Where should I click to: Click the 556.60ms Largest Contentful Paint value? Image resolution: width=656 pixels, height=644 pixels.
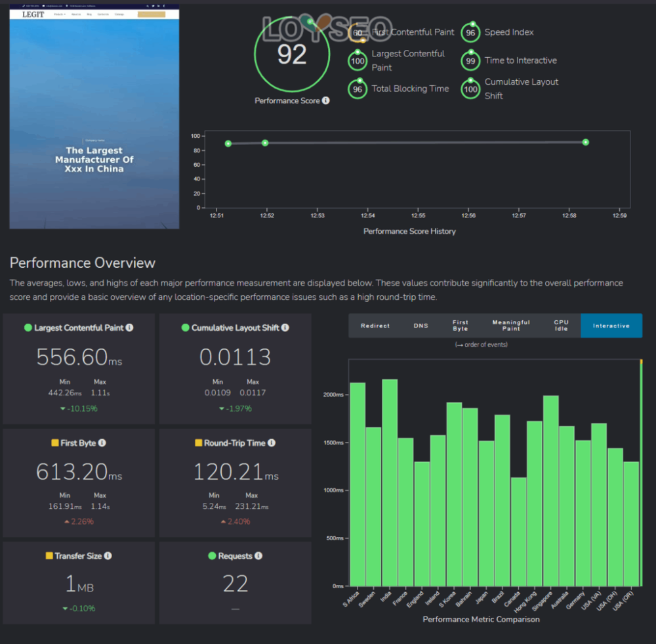click(x=79, y=357)
